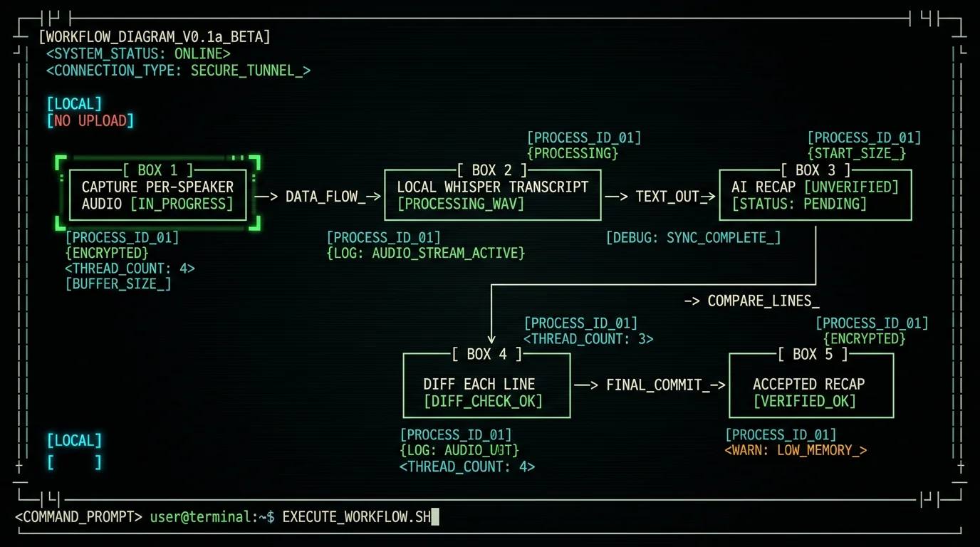Click the LOCAL WHISPER TRANSCRIPT text
Image resolution: width=980 pixels, height=547 pixels.
click(493, 187)
